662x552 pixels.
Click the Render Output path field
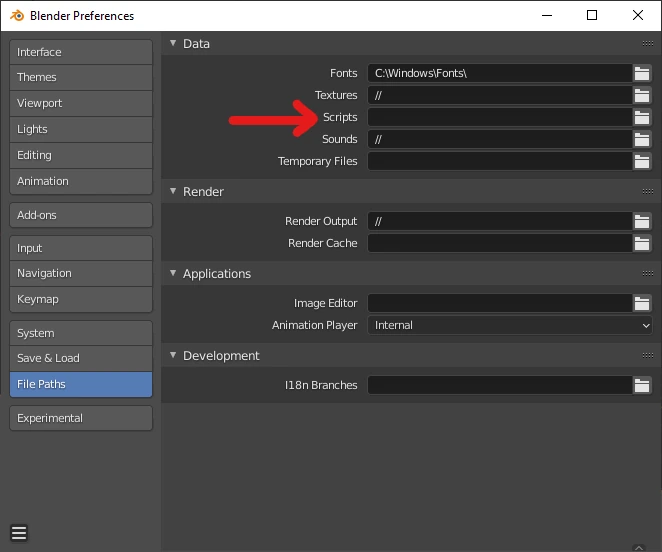click(x=500, y=221)
